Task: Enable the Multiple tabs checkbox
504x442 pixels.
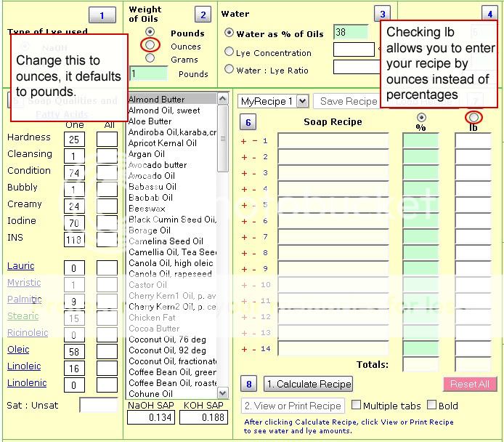Action: [357, 405]
